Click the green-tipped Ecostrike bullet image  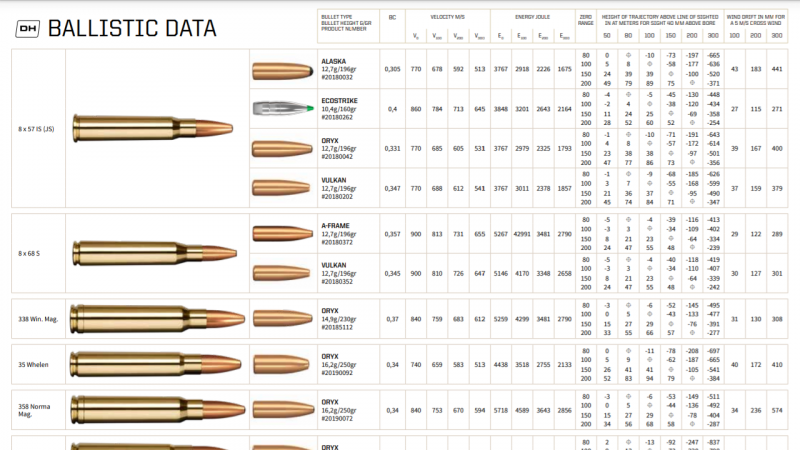[280, 109]
